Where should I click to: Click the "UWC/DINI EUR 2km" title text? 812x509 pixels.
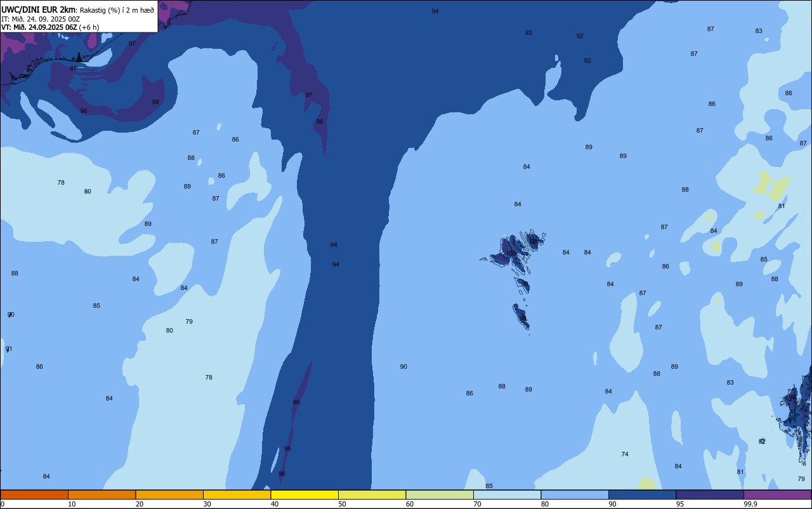[38, 10]
